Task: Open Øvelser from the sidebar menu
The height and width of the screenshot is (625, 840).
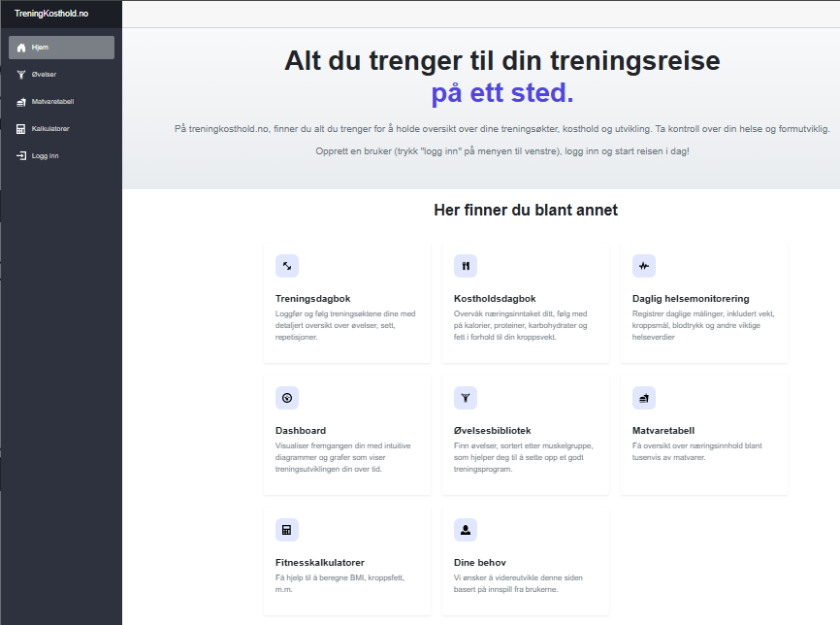Action: click(x=44, y=75)
